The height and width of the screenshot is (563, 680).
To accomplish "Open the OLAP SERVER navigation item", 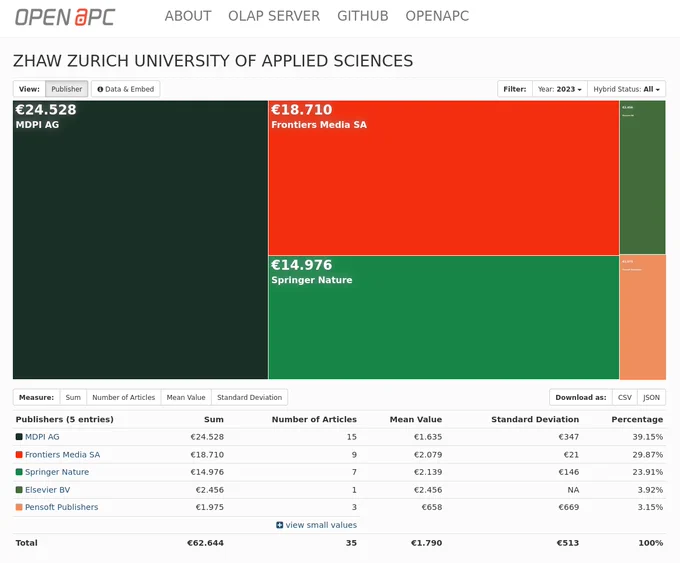I will 274,16.
